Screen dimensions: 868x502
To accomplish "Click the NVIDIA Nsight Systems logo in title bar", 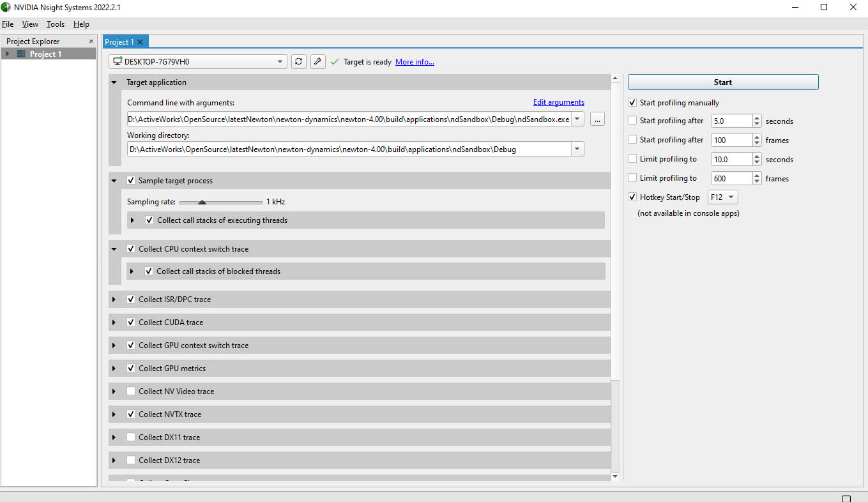I will (x=6, y=7).
